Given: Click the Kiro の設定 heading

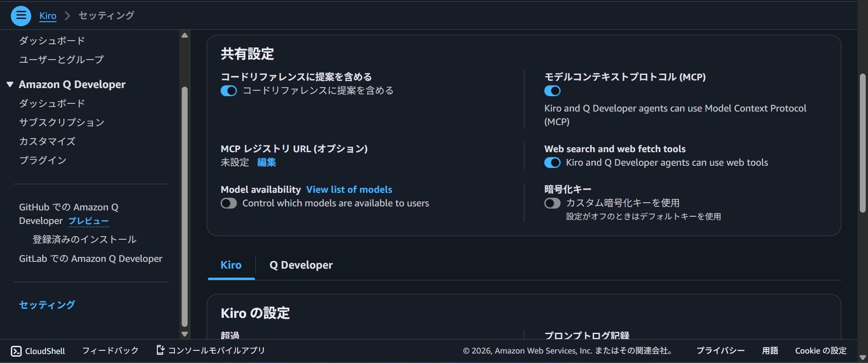Looking at the screenshot, I should (x=255, y=313).
